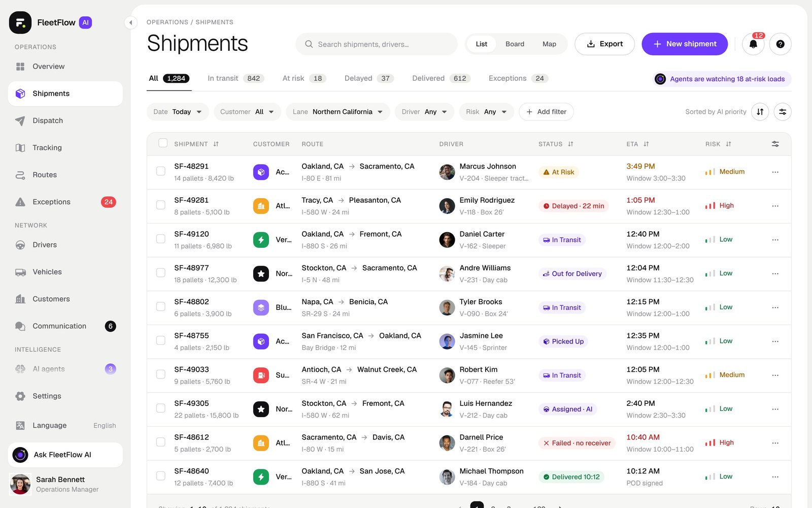Toggle AI priority sort order icon
Image resolution: width=812 pixels, height=508 pixels.
(760, 112)
